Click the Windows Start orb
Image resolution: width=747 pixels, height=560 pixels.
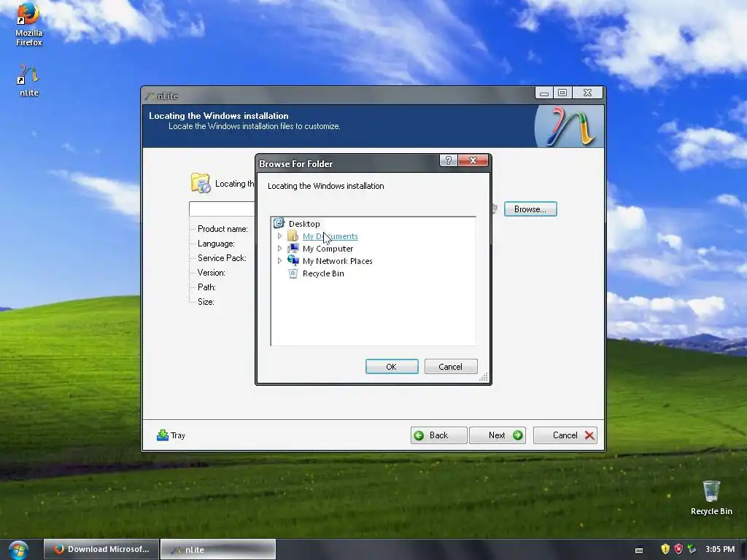18,550
